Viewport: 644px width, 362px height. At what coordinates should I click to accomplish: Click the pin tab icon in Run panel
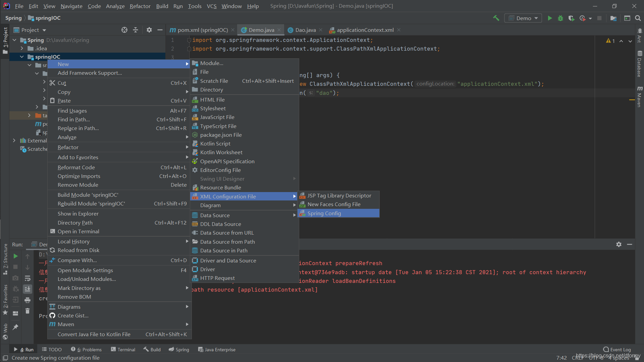point(15,327)
